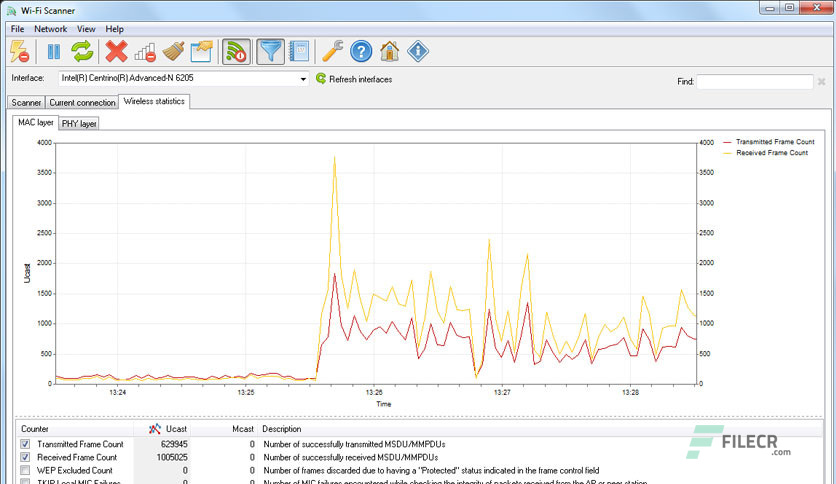This screenshot has width=836, height=484.
Task: Select the Wireless statistics tab
Action: click(x=154, y=101)
